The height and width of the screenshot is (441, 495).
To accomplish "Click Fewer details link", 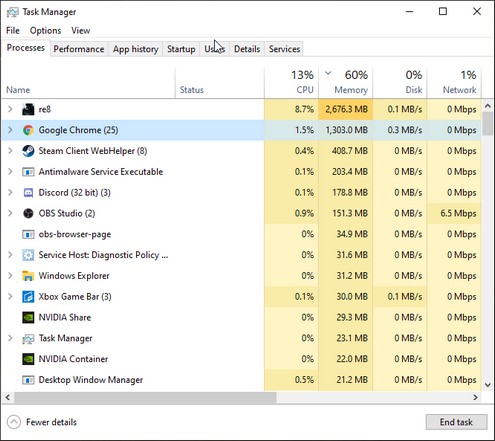I will (51, 422).
